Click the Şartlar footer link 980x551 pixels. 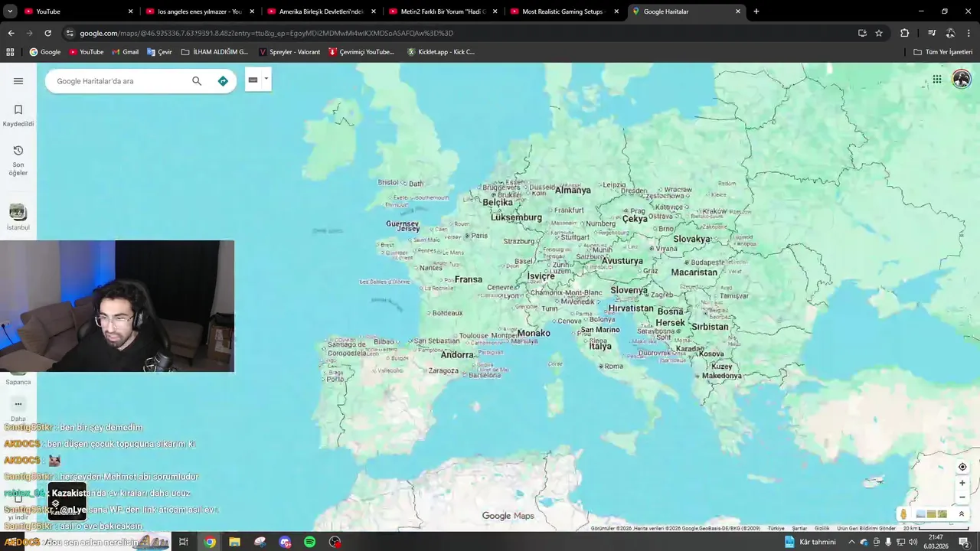pos(799,528)
